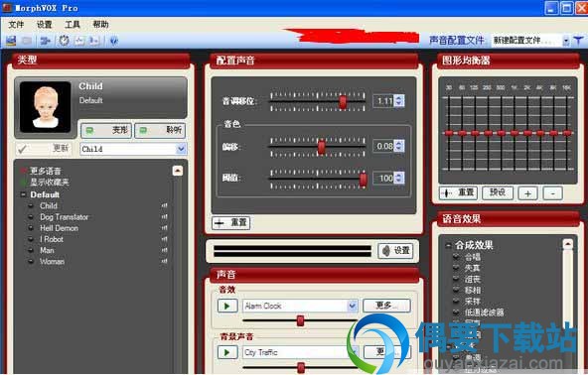Click signal icon on the Hell Demon row
Screen dimensions: 588x375
point(164,228)
